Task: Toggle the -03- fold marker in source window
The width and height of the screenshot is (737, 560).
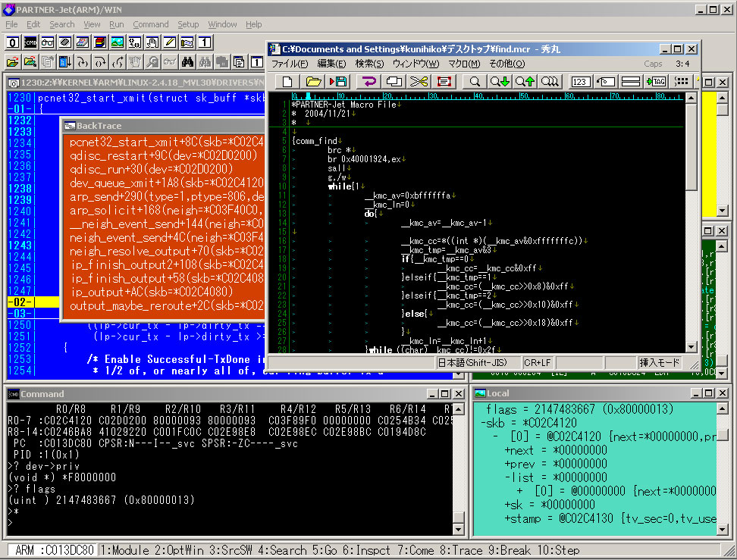Action: (x=20, y=314)
